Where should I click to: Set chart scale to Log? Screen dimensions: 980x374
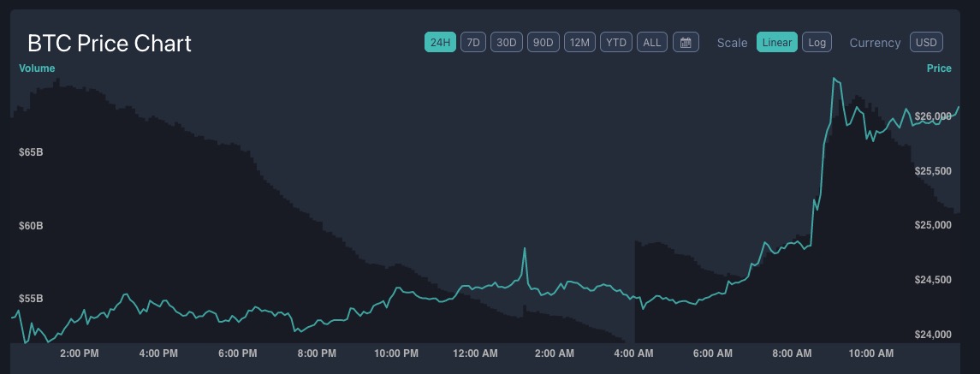pos(817,42)
